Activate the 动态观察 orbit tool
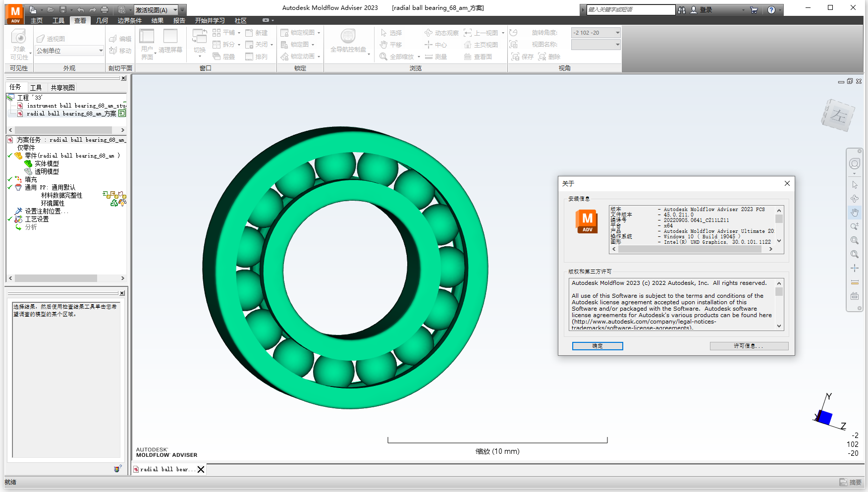The width and height of the screenshot is (868, 492). (441, 33)
